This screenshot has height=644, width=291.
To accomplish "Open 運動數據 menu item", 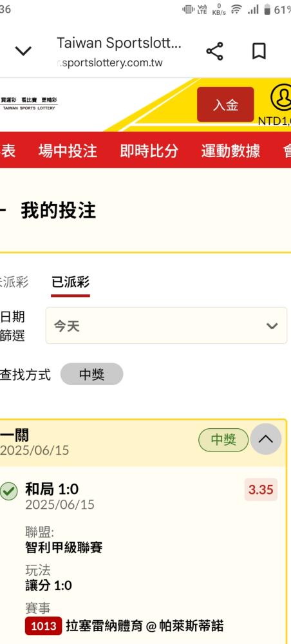I will pyautogui.click(x=230, y=151).
